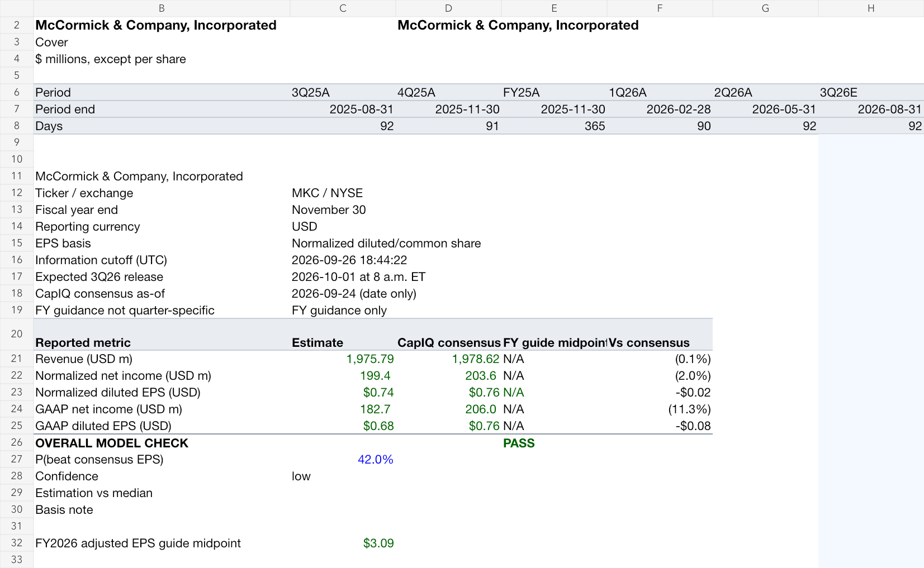924x568 pixels.
Task: Select the '3Q25A' period cell
Action: 343,92
